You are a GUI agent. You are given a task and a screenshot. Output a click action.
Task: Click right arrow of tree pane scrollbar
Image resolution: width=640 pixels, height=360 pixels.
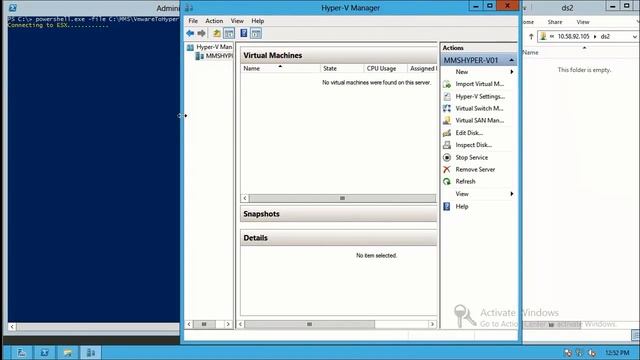click(228, 324)
